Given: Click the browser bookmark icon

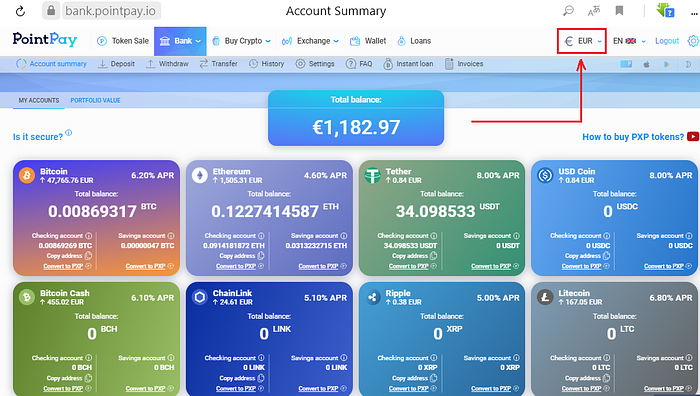Looking at the screenshot, I should (619, 11).
